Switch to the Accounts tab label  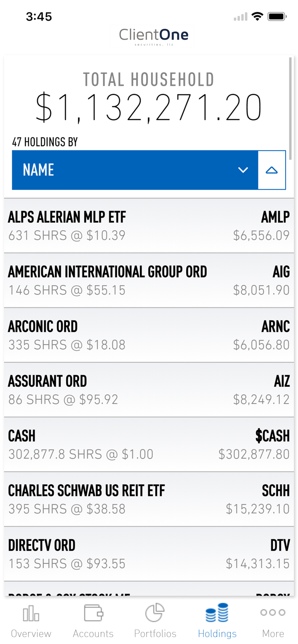[x=93, y=634]
